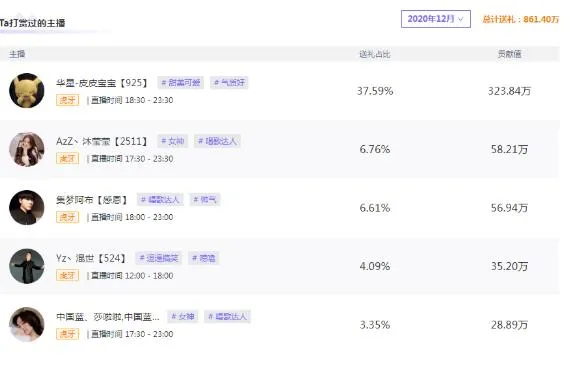Image resolution: width=565 pixels, height=367 pixels.
Task: Click the 总计送礼 861.40万 total label
Action: (x=520, y=19)
